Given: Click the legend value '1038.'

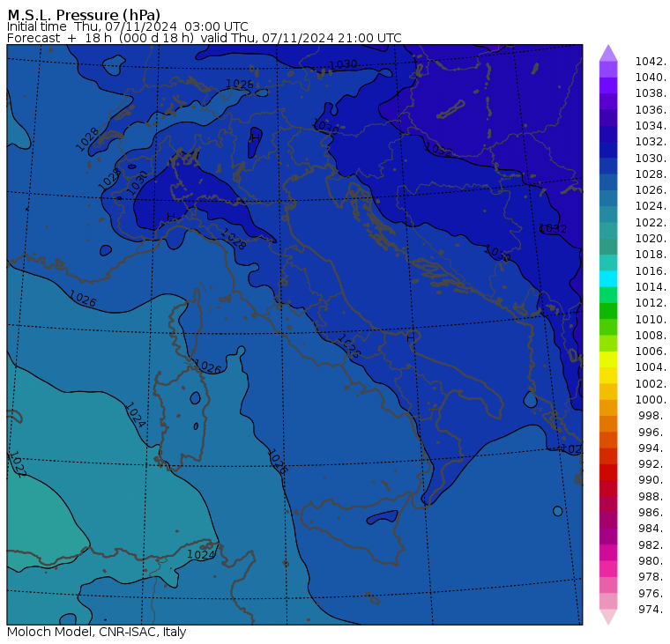Looking at the screenshot, I should point(651,93).
